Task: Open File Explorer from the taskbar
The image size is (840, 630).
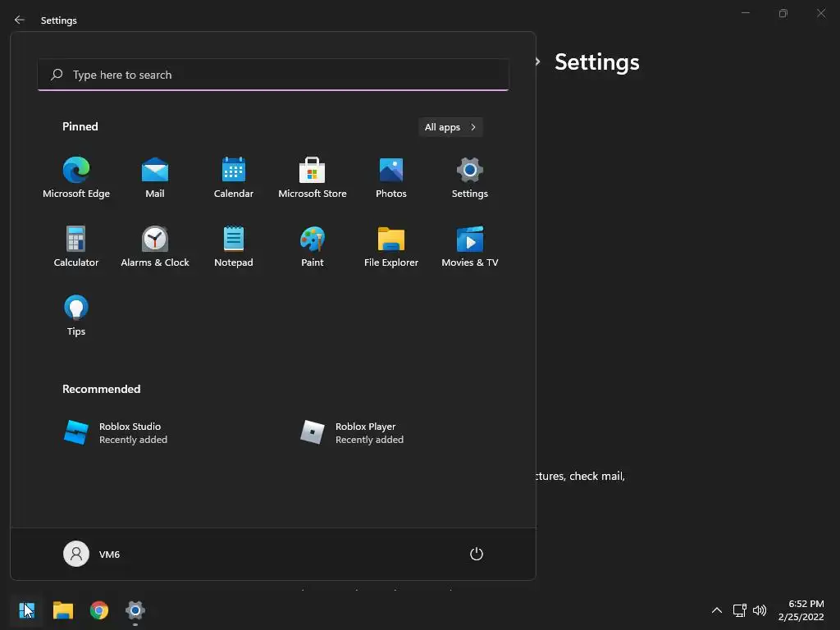Action: (x=62, y=610)
